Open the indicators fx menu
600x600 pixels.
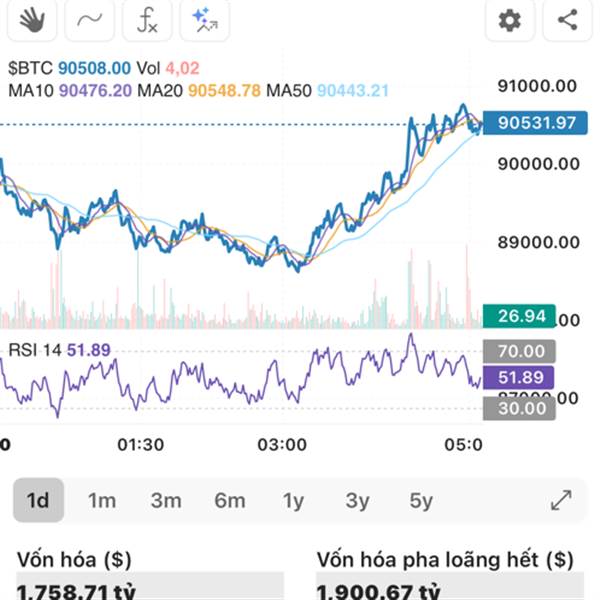(147, 20)
